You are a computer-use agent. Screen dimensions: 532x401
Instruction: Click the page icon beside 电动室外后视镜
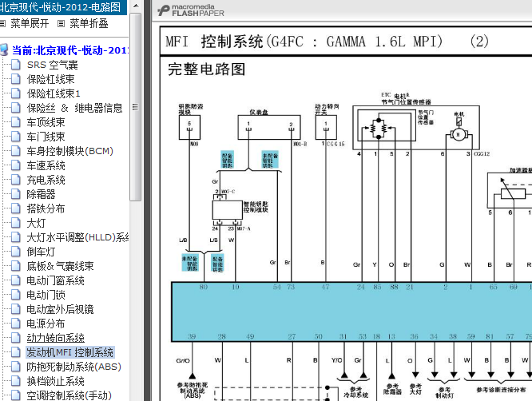(x=16, y=308)
